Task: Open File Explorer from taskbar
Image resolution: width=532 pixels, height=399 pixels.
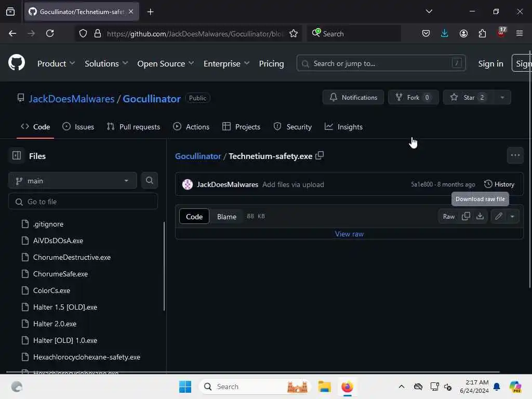Action: click(324, 387)
